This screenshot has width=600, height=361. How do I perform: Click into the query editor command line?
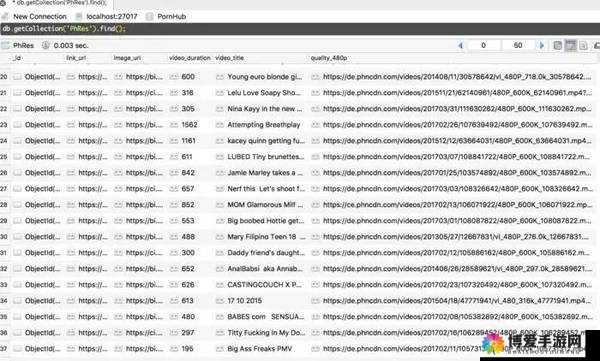[x=300, y=29]
